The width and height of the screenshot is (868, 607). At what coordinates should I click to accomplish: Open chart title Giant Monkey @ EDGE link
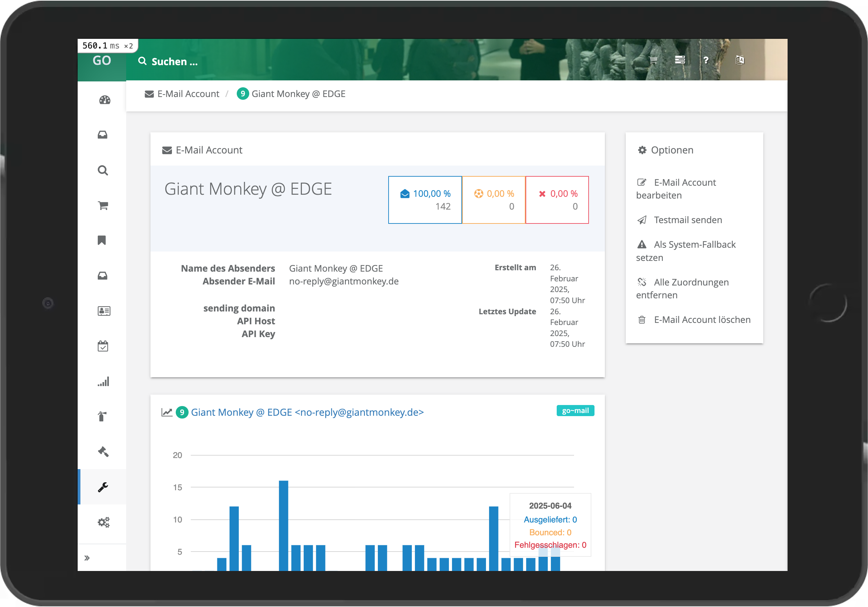307,412
